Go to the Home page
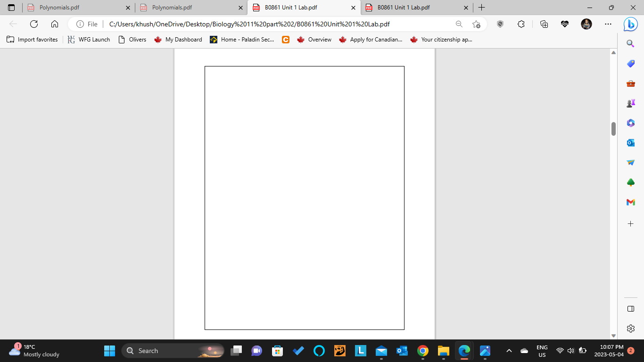 click(55, 24)
